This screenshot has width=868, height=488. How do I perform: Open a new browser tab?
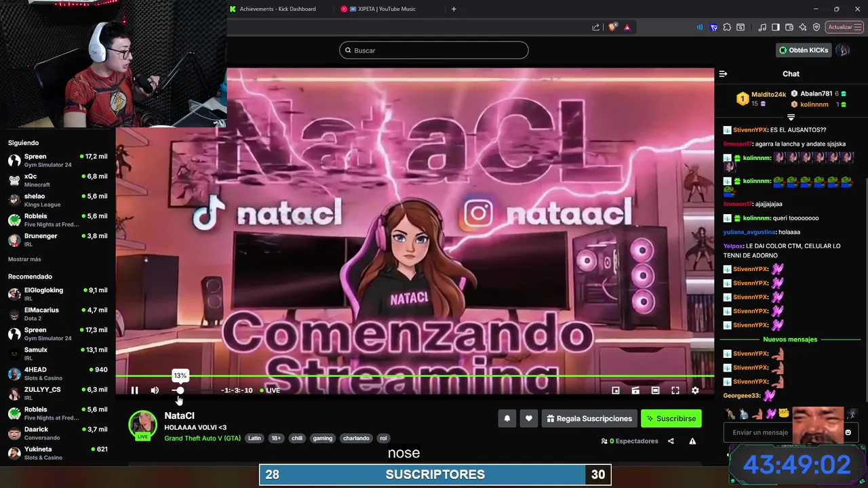point(454,9)
